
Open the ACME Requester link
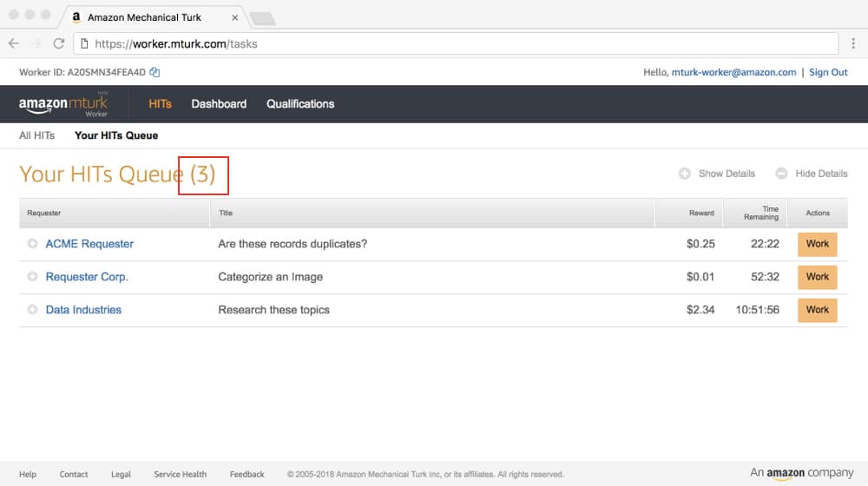89,244
